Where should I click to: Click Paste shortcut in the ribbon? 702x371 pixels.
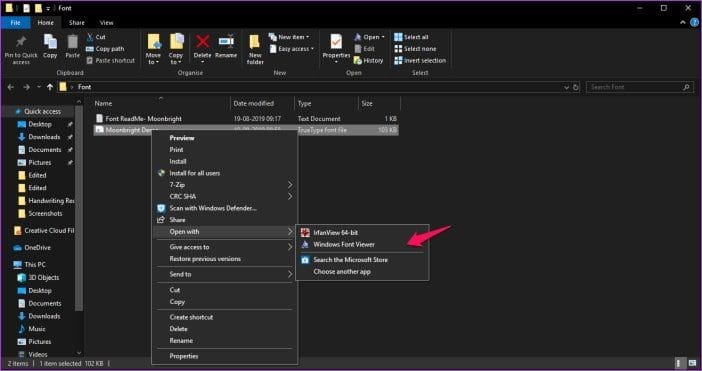[x=111, y=60]
